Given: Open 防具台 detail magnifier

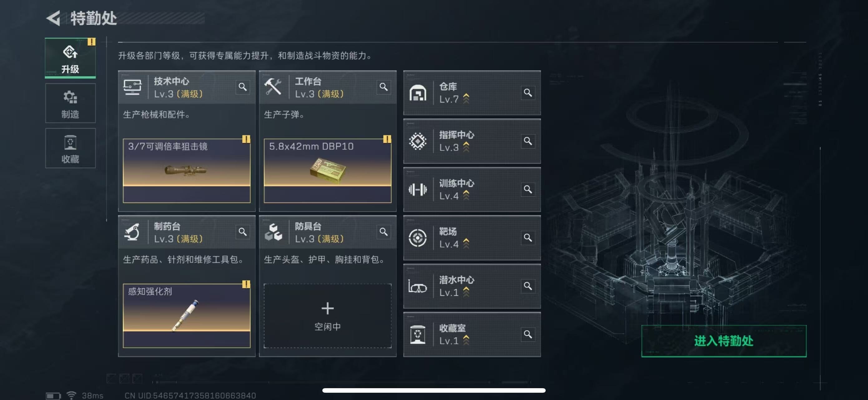Looking at the screenshot, I should (x=384, y=232).
